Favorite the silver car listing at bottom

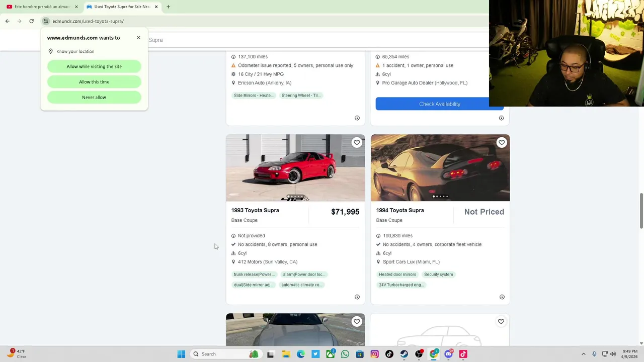coord(357,321)
